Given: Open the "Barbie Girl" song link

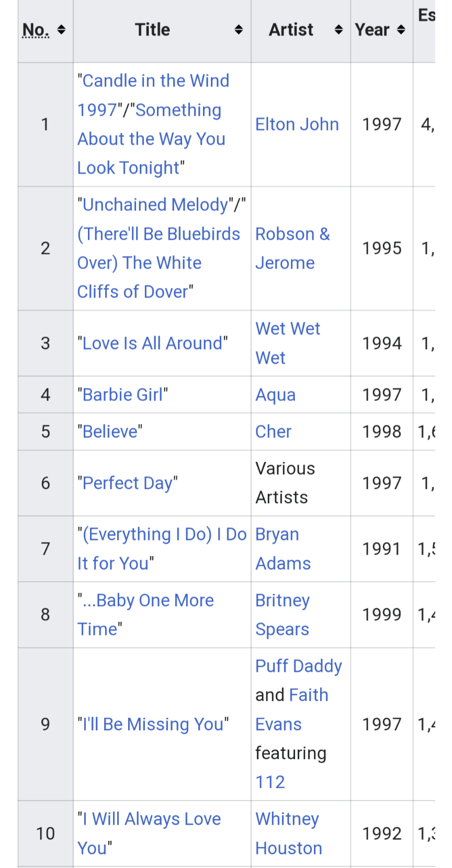Looking at the screenshot, I should (122, 395).
